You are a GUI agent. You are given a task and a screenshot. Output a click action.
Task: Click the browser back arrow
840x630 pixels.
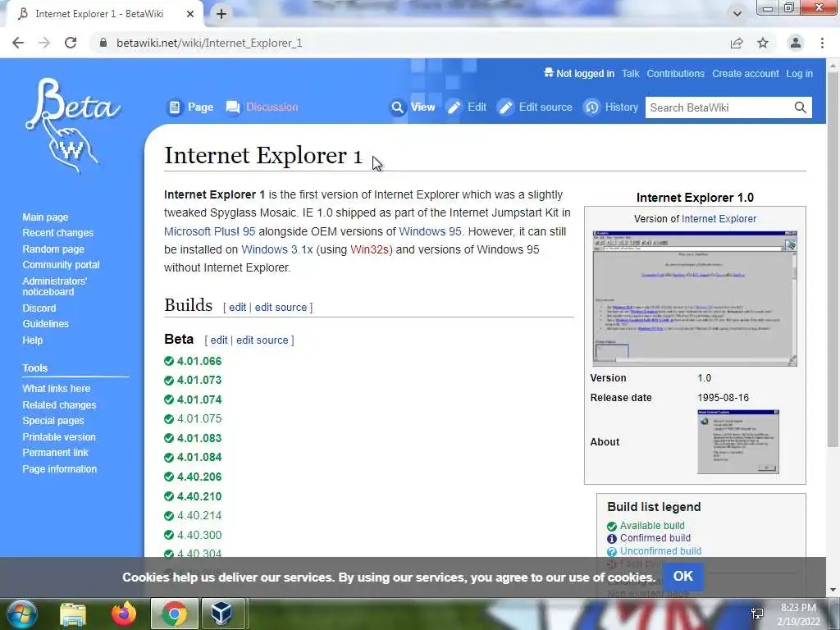pos(18,43)
